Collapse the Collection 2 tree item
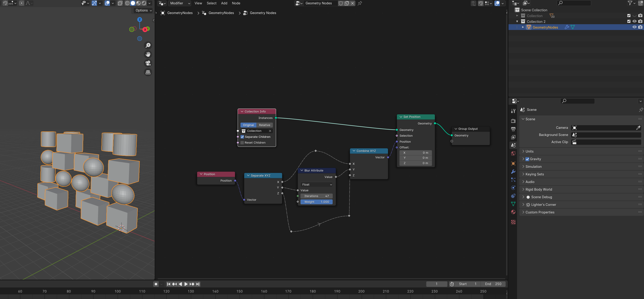This screenshot has height=299, width=644. pos(517,21)
